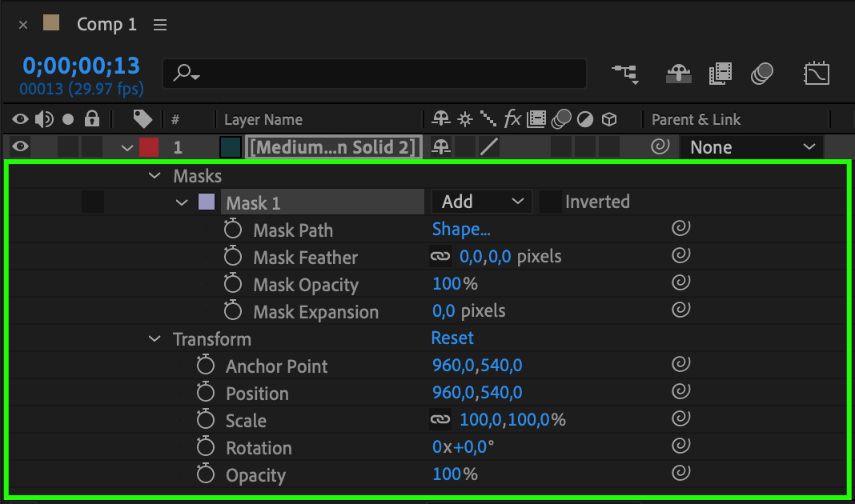Enable keyframing with the Position stopwatch
855x504 pixels.
206,394
